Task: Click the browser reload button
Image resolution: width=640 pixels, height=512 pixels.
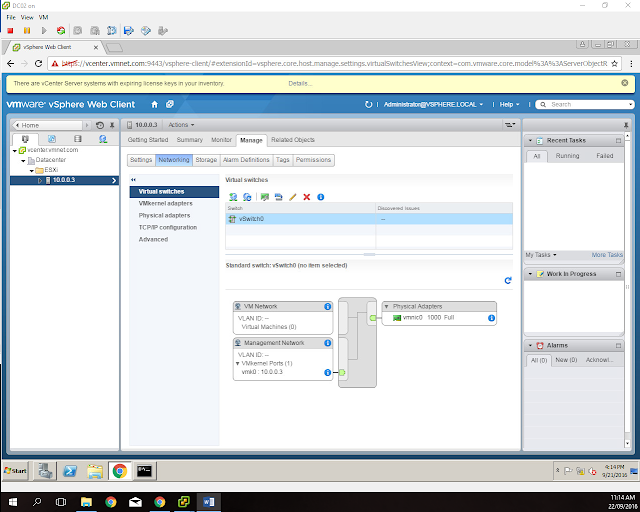Action: pos(38,63)
